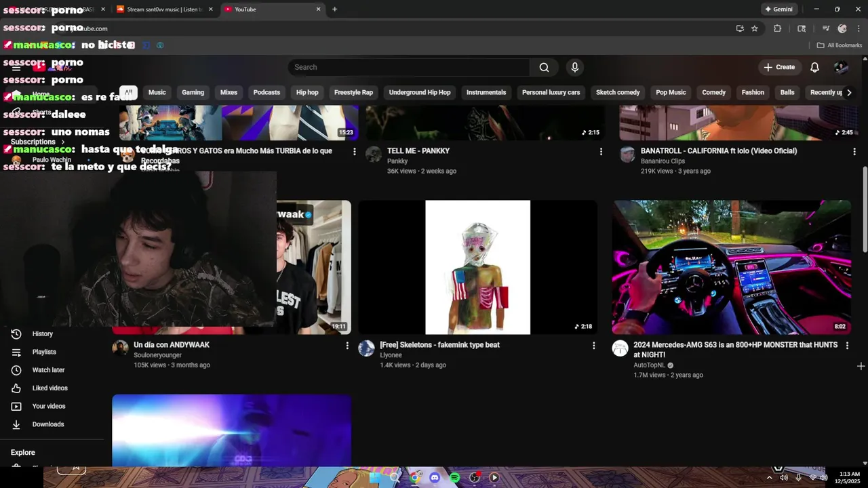Select the Instrumentals filter chip
The width and height of the screenshot is (868, 488).
[x=486, y=92]
